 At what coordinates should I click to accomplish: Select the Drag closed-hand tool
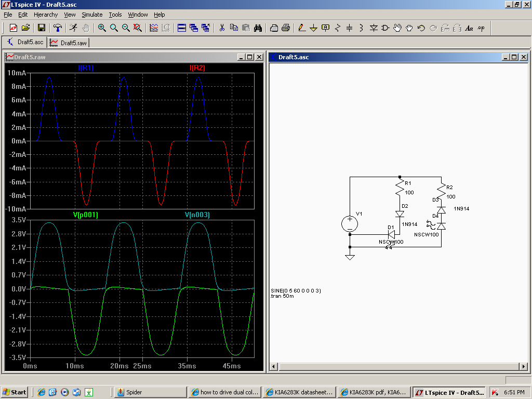pos(409,28)
